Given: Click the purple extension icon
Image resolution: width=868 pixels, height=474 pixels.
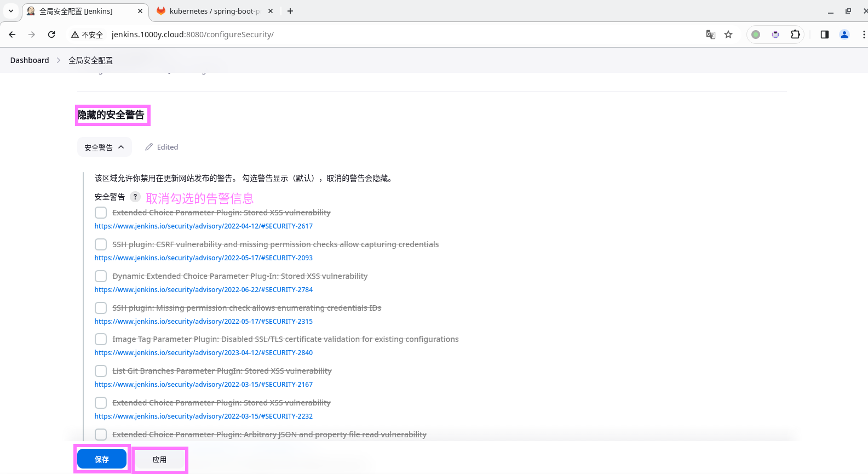Looking at the screenshot, I should pos(775,35).
